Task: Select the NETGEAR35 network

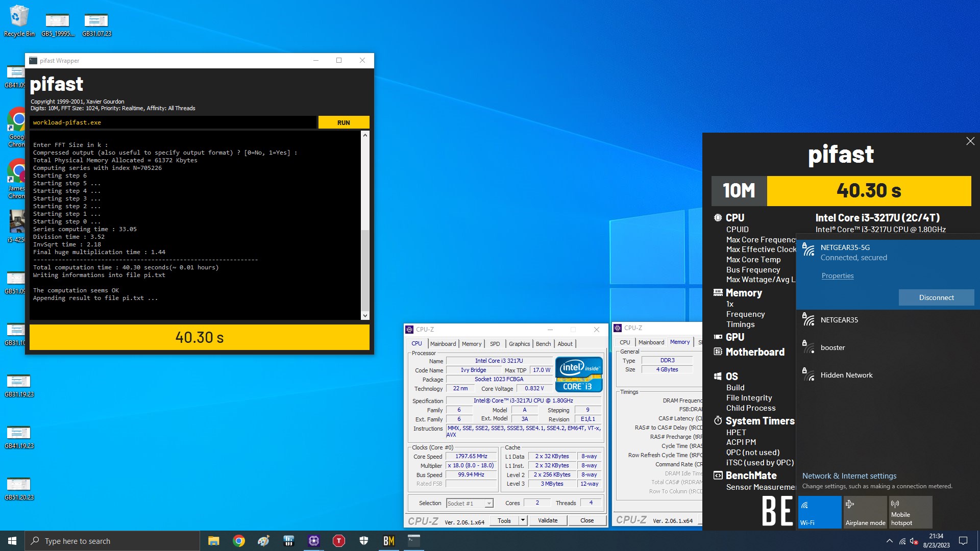Action: pos(888,320)
